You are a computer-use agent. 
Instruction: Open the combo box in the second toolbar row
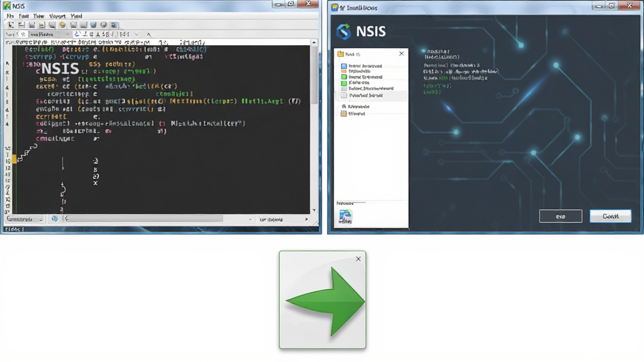(49, 35)
